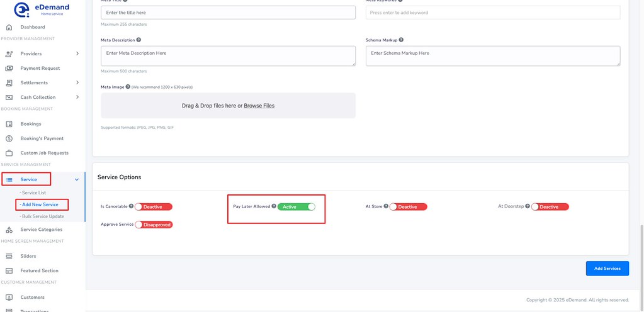
Task: Click the Cash Collection icon
Action: coord(9,97)
